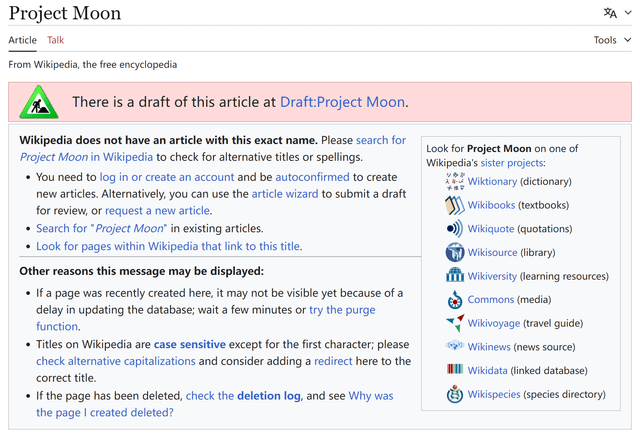Click 'log in or create an account'
The height and width of the screenshot is (440, 640).
point(167,177)
